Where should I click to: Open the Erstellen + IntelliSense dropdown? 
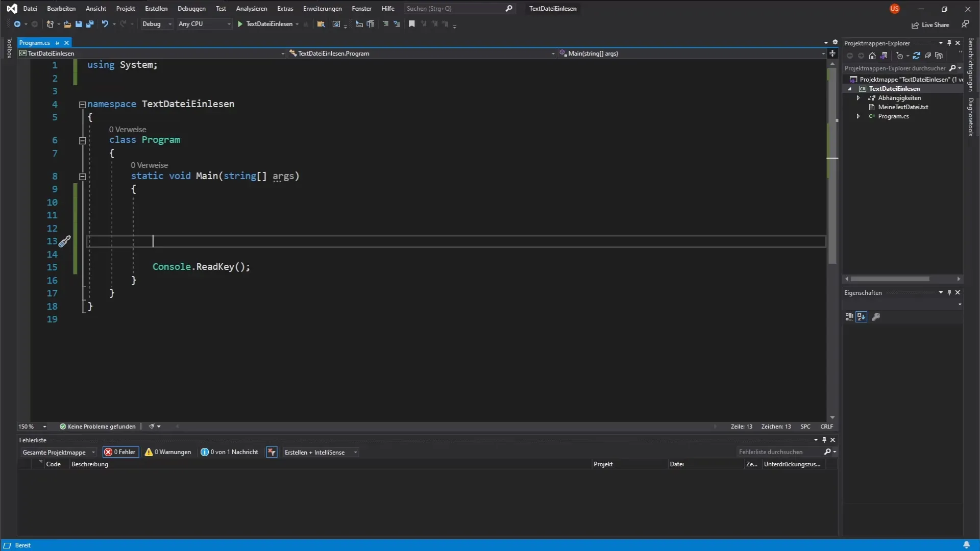click(321, 452)
